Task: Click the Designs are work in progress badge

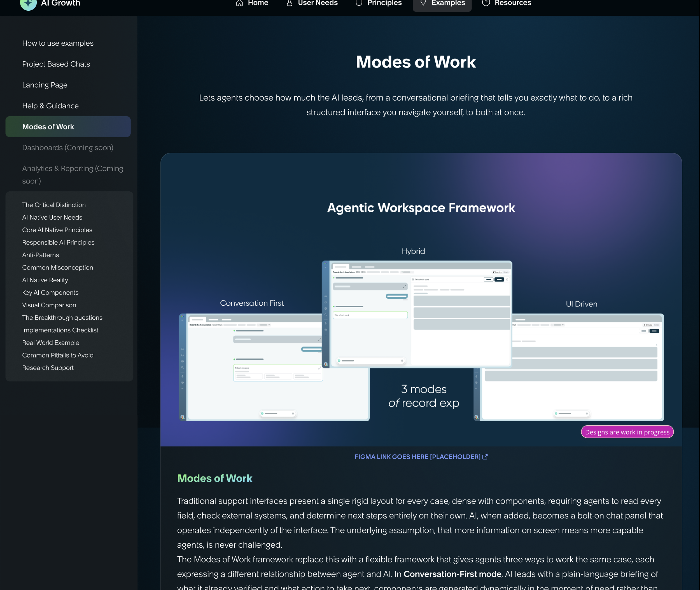Action: point(627,432)
